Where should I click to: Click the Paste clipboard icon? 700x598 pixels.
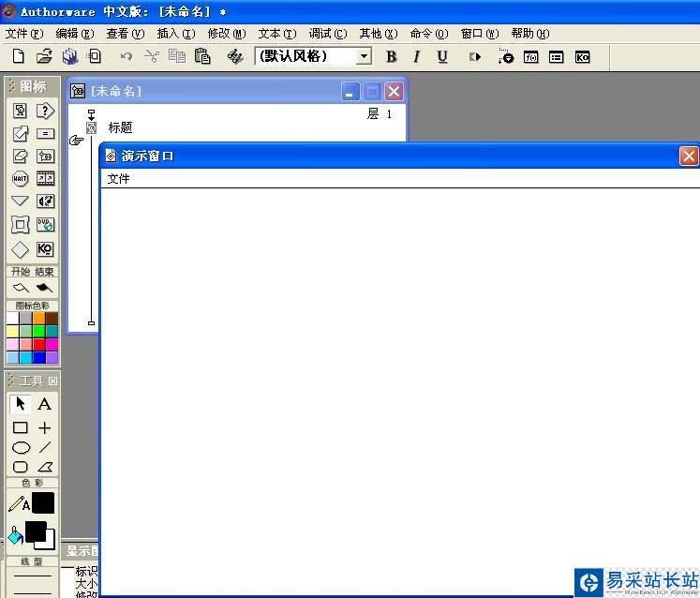pos(202,57)
